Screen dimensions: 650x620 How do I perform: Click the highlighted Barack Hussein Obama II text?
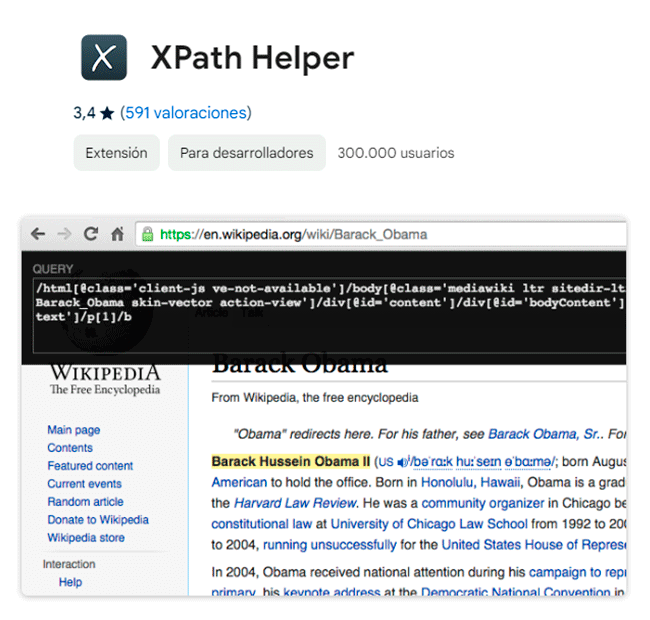291,461
